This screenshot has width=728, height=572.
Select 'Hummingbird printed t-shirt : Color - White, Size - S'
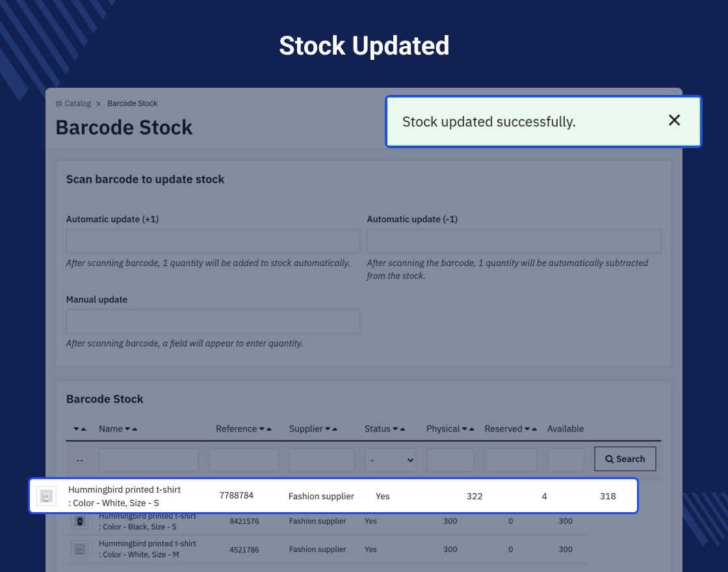point(124,497)
